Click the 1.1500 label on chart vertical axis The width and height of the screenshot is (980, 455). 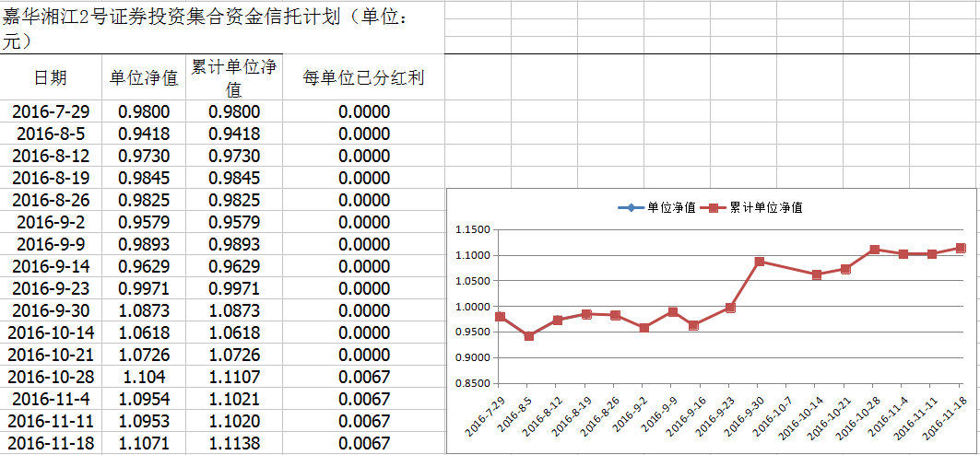(x=474, y=229)
